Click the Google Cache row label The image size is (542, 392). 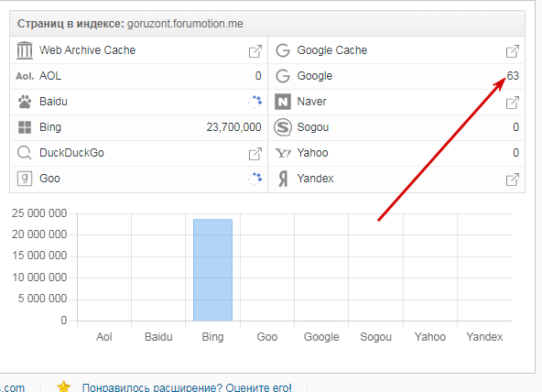point(331,50)
